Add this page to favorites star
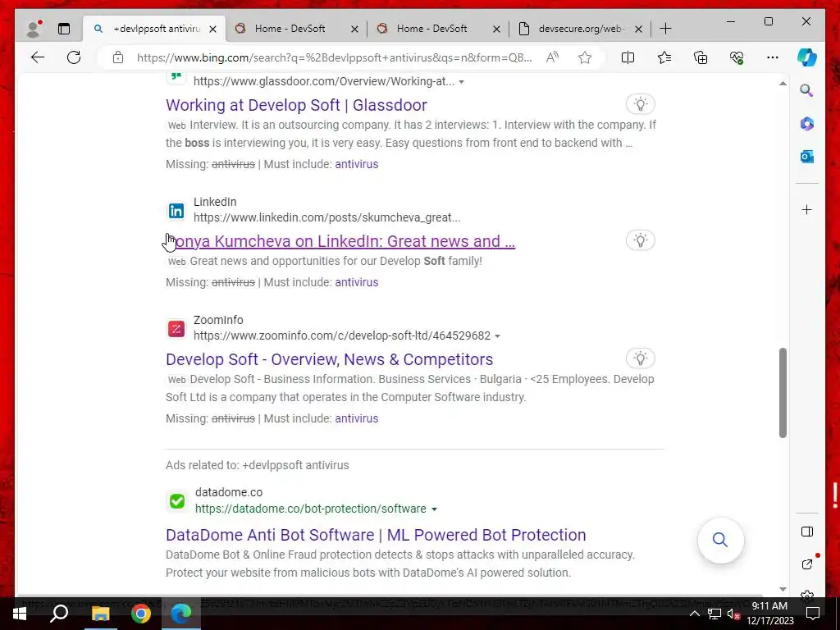Viewport: 840px width, 630px height. [584, 57]
